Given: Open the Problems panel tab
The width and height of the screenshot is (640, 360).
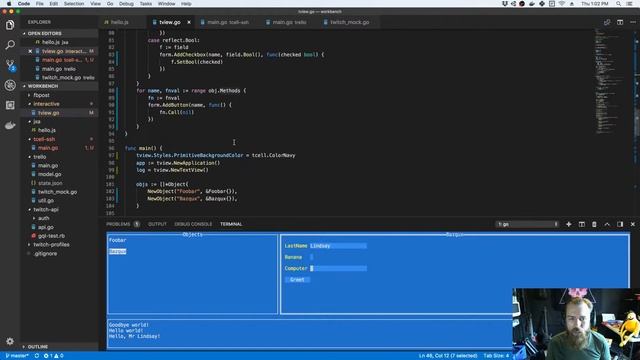Looking at the screenshot, I should coord(118,224).
